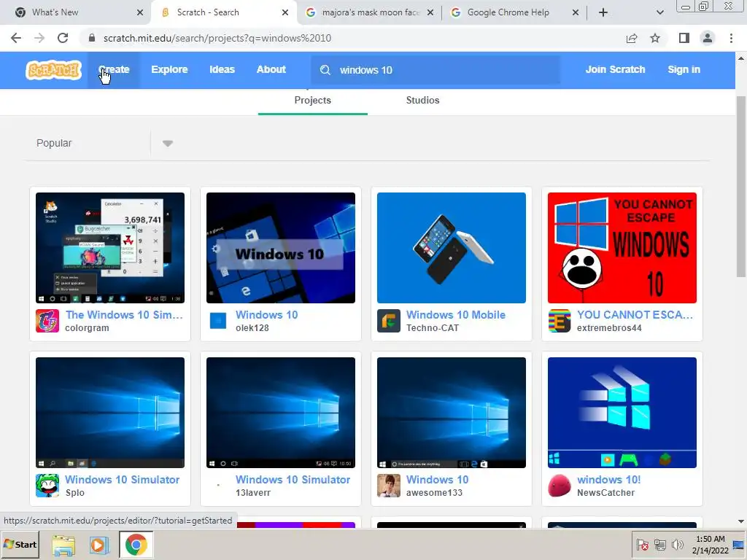This screenshot has height=560, width=747.
Task: Switch to the Studios tab
Action: (422, 101)
